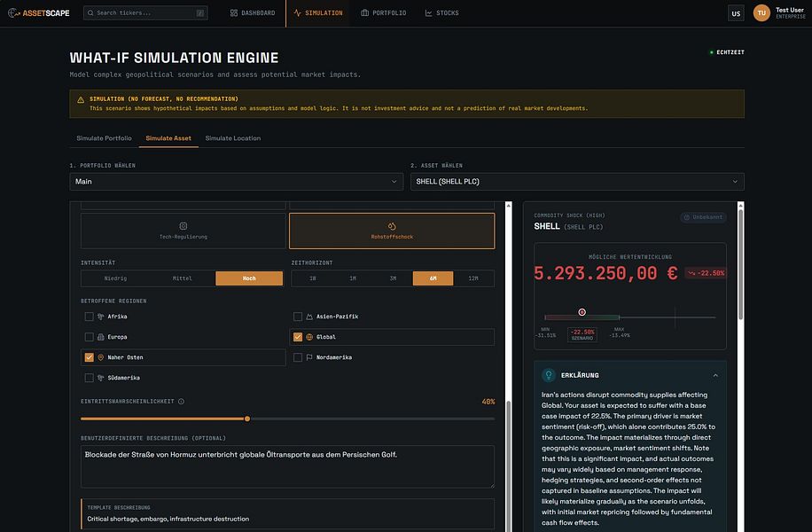Click the downtrend icon in -22.50% badge
Viewport: 812px width, 532px height.
coord(691,273)
